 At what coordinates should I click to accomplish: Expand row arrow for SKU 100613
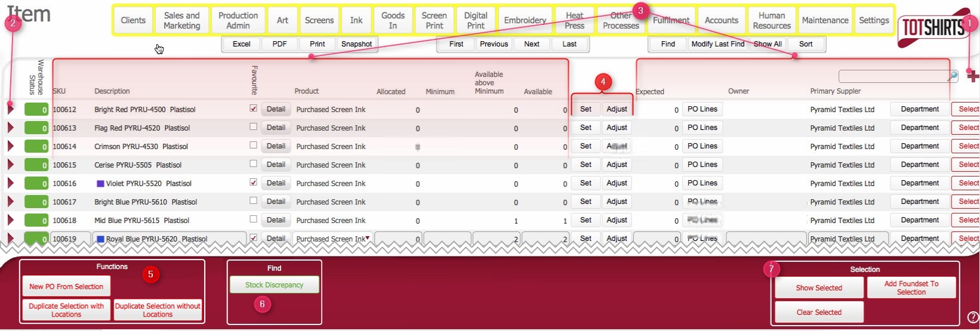(x=10, y=128)
